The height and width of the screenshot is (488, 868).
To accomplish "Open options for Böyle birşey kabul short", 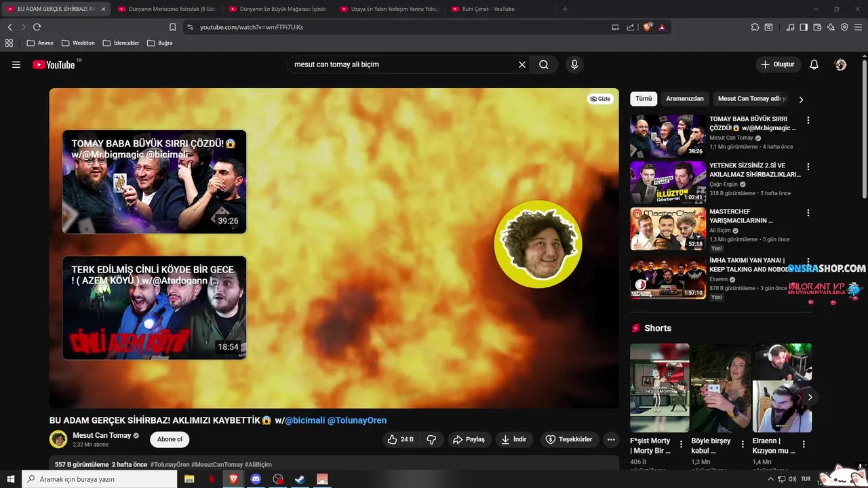I will (x=743, y=445).
